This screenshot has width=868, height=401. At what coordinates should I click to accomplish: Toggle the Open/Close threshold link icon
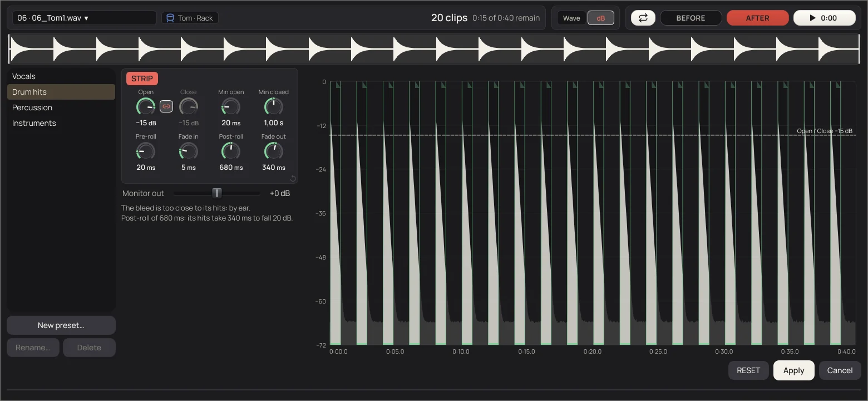(166, 106)
